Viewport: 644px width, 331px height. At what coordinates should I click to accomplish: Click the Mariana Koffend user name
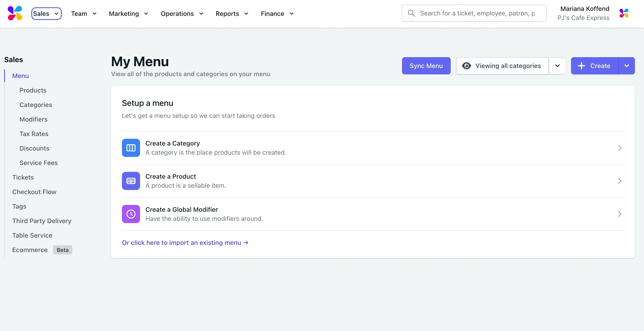pos(585,9)
